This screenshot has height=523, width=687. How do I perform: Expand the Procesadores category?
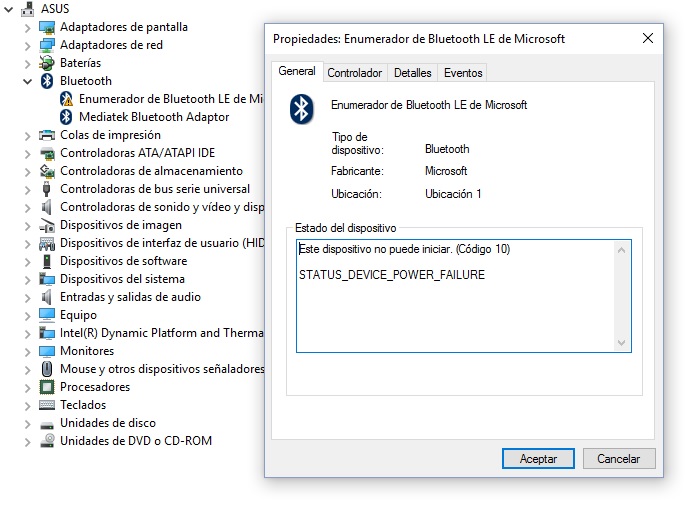(x=27, y=387)
